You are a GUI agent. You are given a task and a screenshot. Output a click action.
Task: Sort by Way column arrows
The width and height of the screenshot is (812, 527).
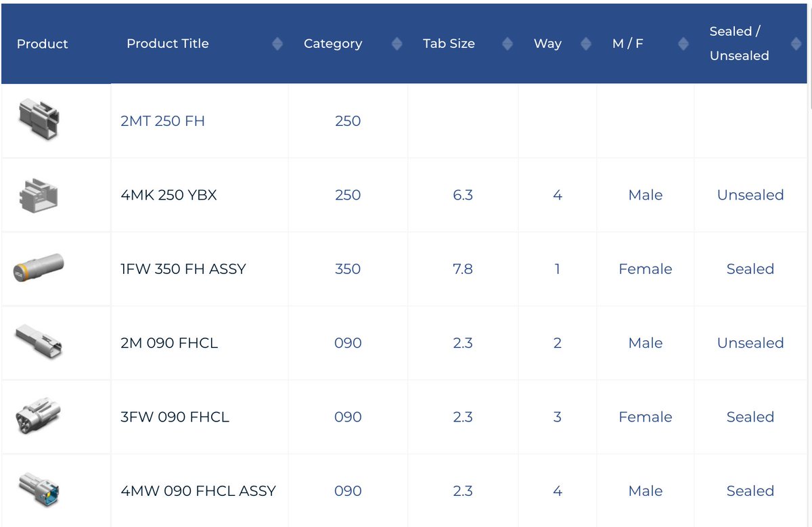click(586, 44)
